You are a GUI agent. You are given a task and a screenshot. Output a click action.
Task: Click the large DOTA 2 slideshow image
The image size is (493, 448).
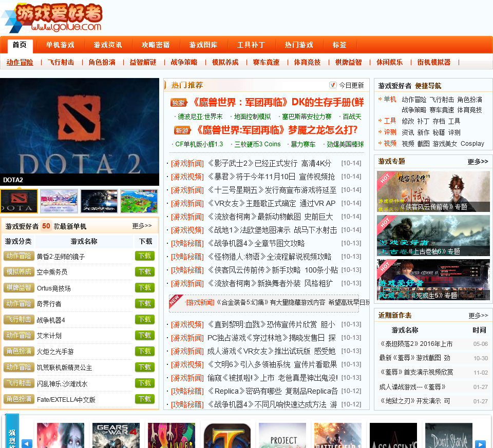(x=80, y=126)
